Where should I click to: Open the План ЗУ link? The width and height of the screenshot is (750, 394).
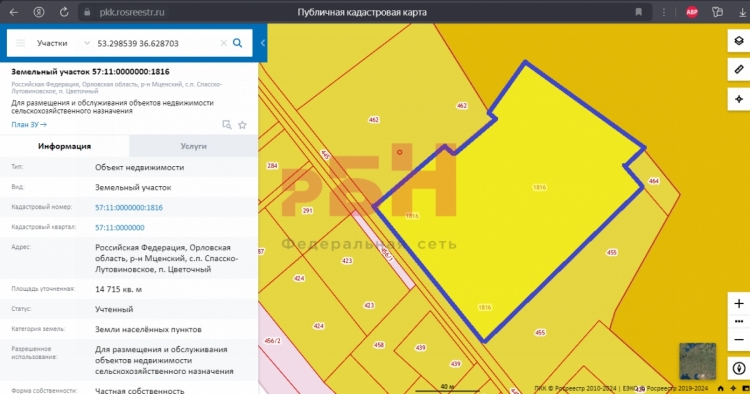(29, 124)
